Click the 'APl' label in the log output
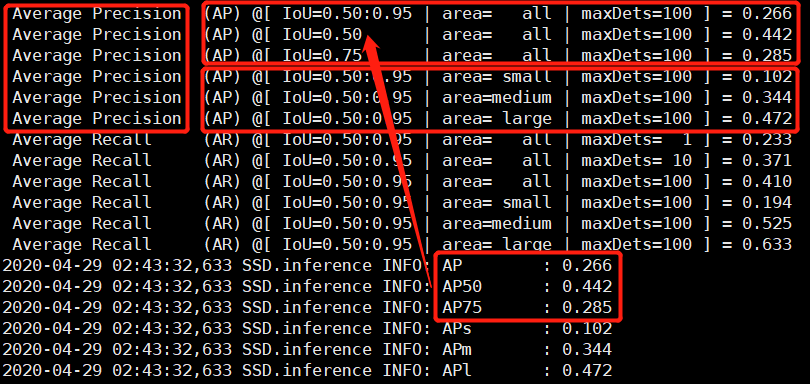The height and width of the screenshot is (384, 810). tap(457, 371)
